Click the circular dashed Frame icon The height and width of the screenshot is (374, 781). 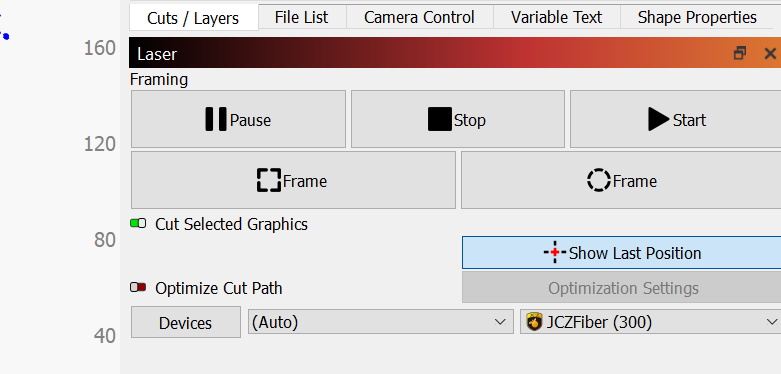598,180
